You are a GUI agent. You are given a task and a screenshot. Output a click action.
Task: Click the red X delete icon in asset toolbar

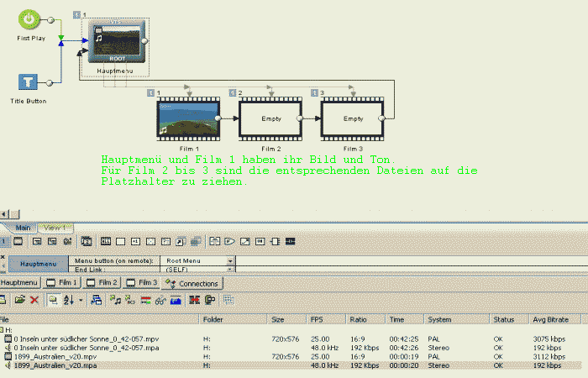tap(34, 300)
